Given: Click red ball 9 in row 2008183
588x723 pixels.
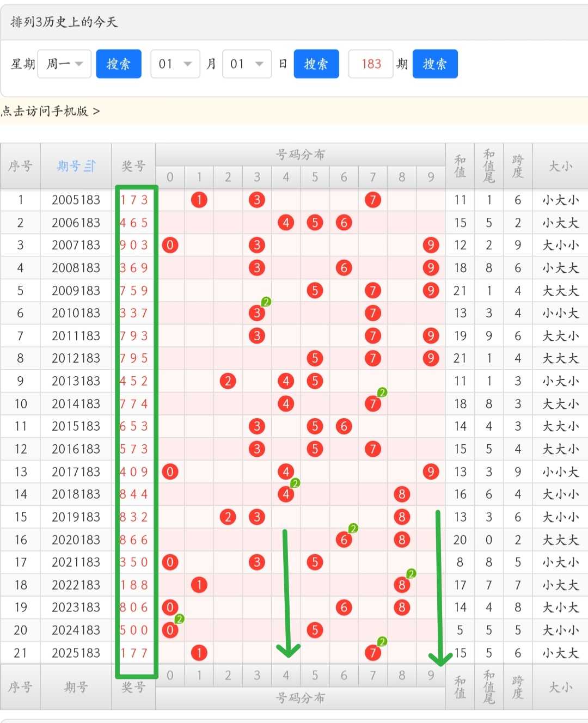Looking at the screenshot, I should [431, 268].
